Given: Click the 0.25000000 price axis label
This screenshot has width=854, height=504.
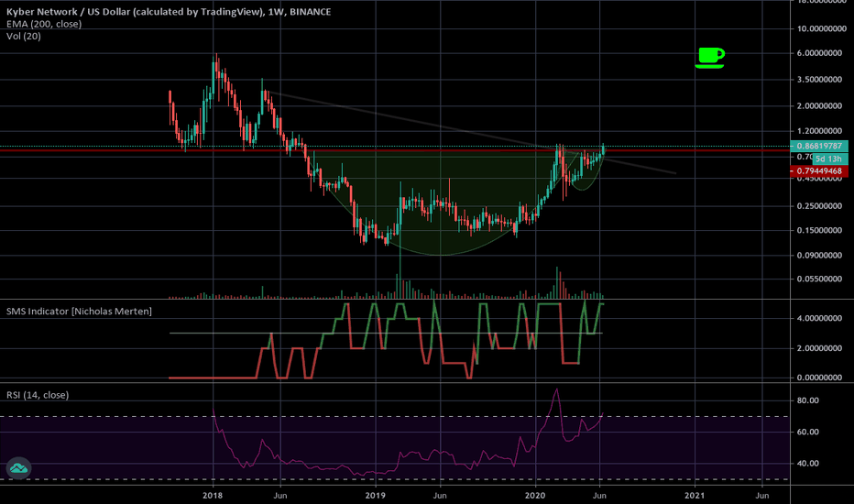Looking at the screenshot, I should (819, 206).
